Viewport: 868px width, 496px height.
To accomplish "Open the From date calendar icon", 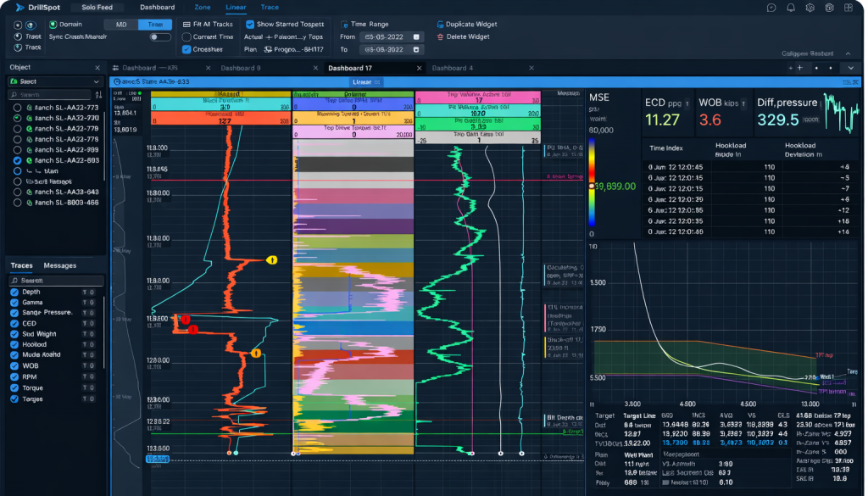I will (416, 37).
